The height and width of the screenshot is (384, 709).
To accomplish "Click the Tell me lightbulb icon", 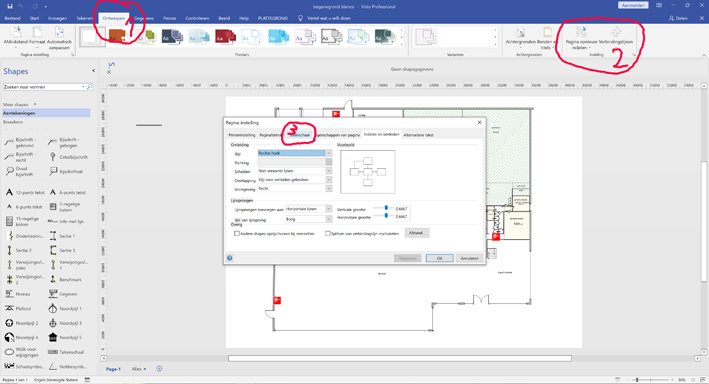I will tap(300, 18).
